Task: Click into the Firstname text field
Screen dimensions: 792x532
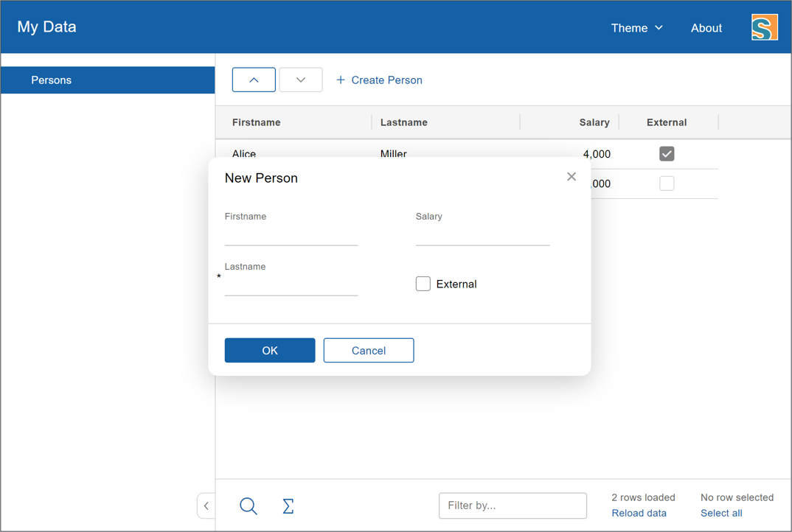Action: tap(291, 236)
